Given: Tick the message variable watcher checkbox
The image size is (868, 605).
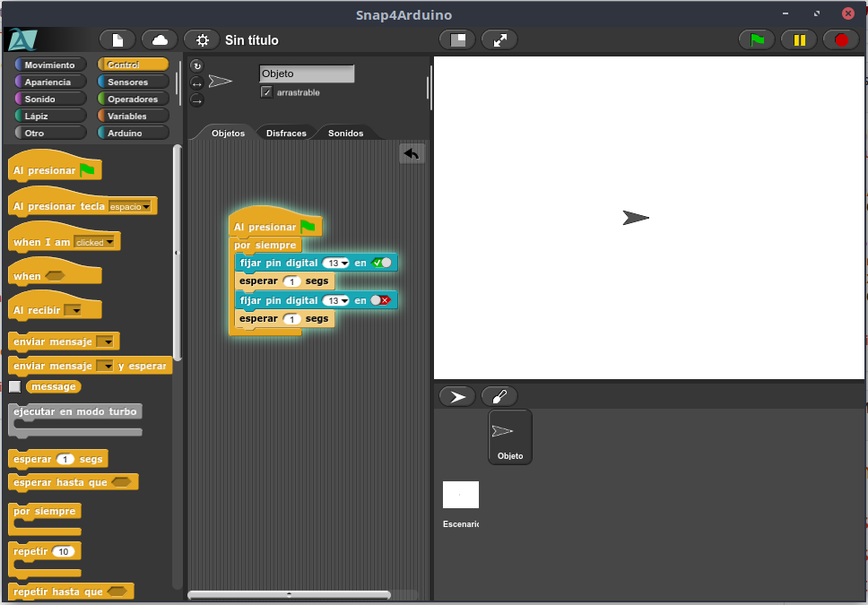Looking at the screenshot, I should (x=14, y=387).
